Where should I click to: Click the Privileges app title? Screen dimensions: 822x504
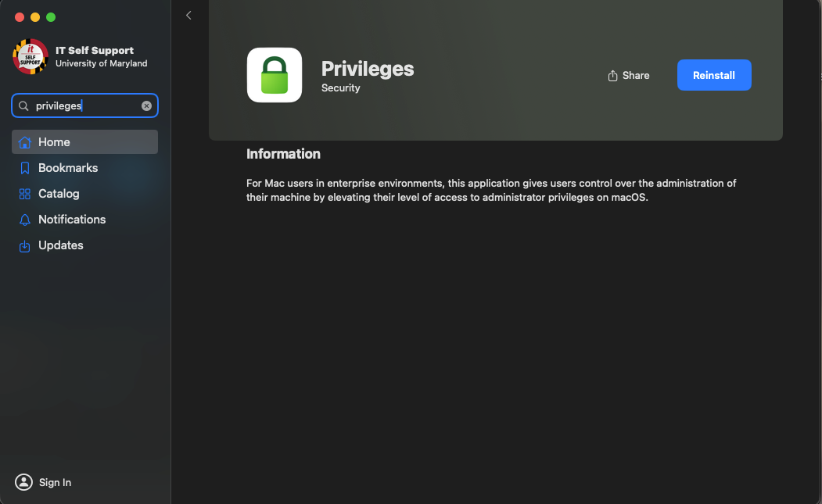[368, 69]
